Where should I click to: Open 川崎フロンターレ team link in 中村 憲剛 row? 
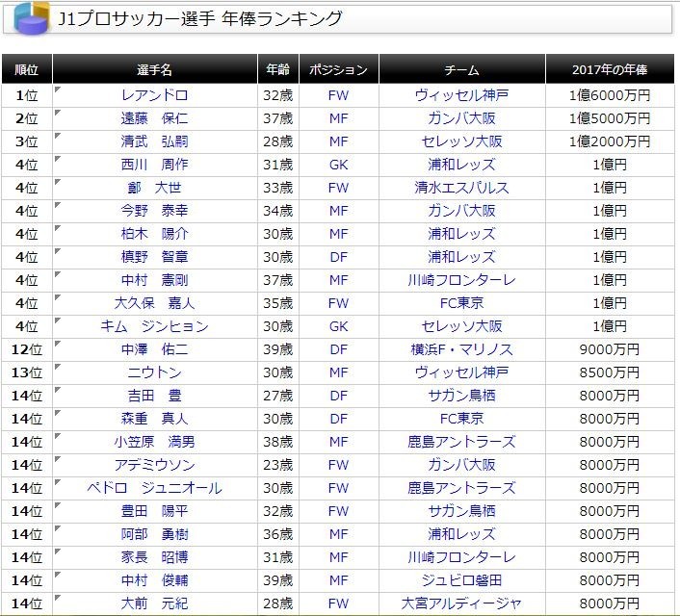462,280
